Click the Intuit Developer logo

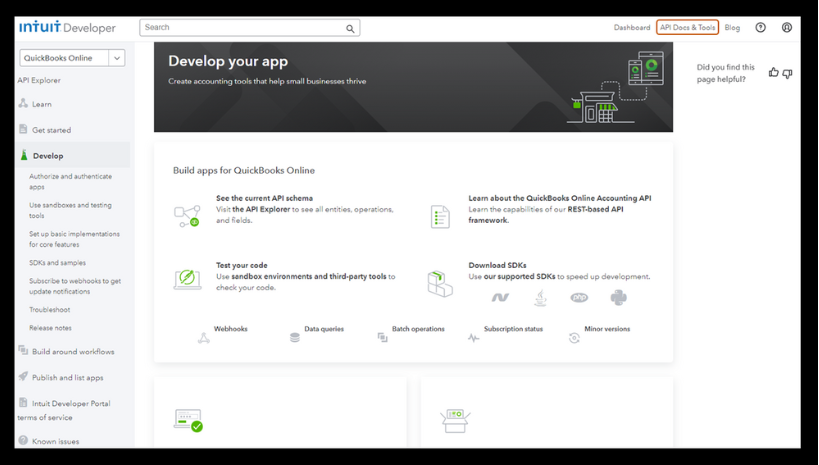point(67,27)
